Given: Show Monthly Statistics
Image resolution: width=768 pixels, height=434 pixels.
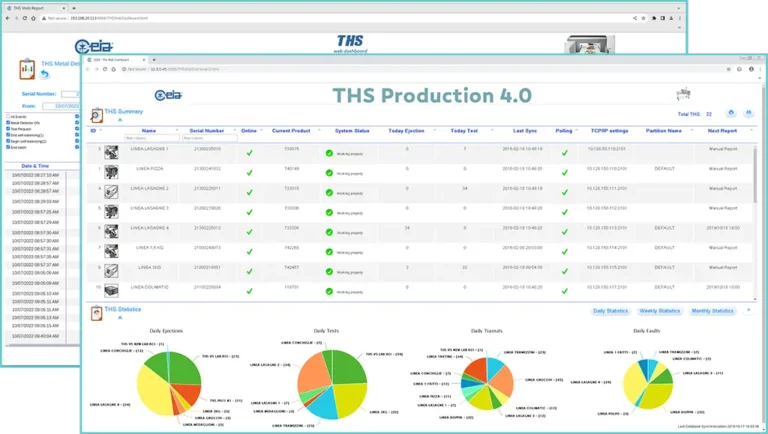Looking at the screenshot, I should pyautogui.click(x=713, y=311).
